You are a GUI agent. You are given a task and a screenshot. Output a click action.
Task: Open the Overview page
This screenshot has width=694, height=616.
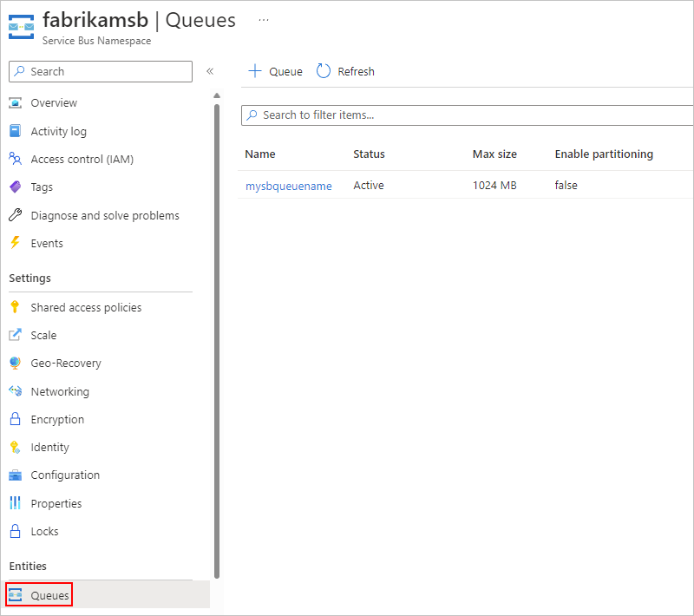pyautogui.click(x=54, y=103)
